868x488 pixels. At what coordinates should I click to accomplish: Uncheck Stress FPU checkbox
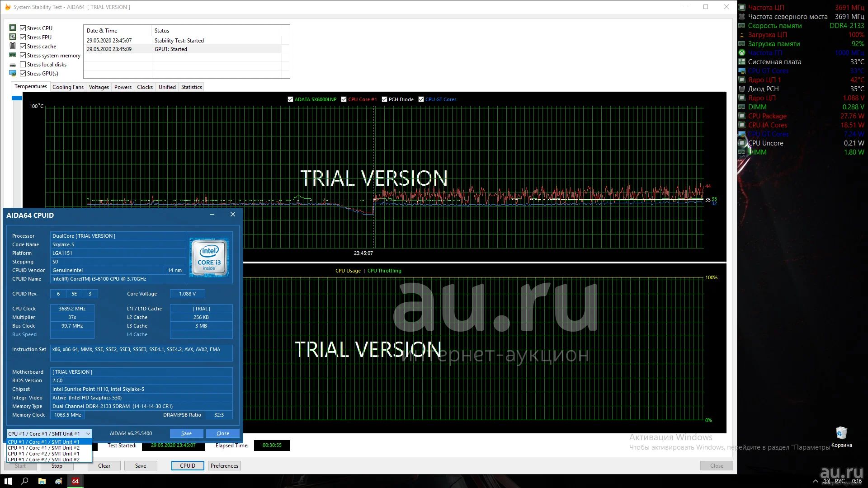(x=23, y=37)
